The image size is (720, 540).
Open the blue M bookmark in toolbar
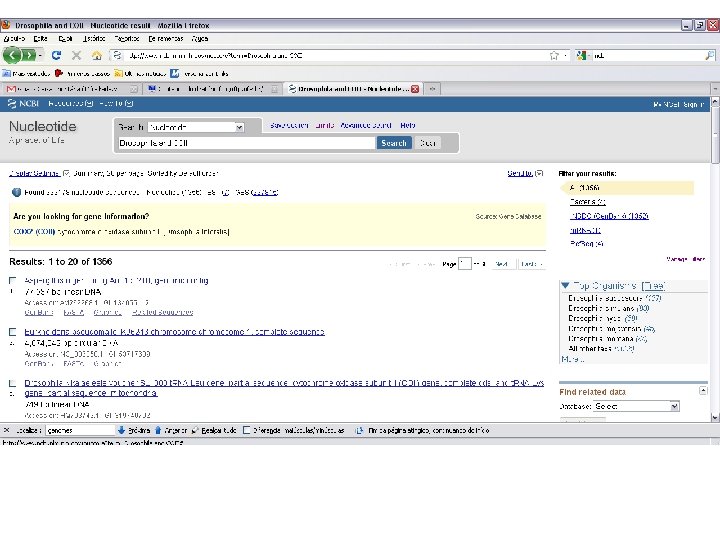(x=174, y=73)
